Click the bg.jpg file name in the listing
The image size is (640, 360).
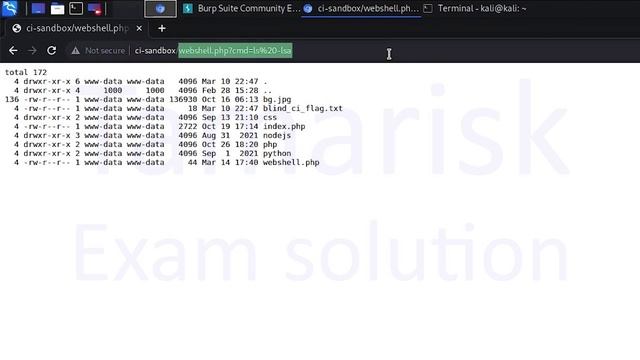coord(277,99)
